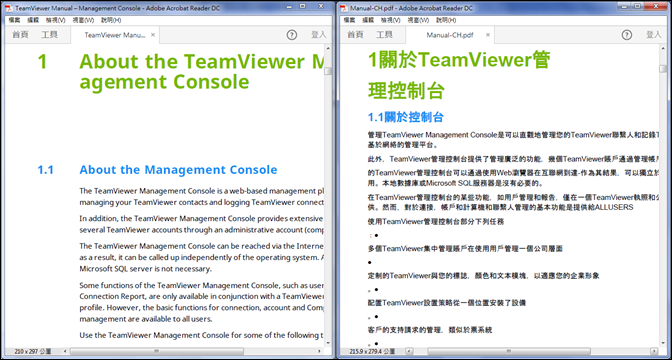
Task: Click the PDF icon in the TeamViewer Manual title bar
Action: [9, 8]
